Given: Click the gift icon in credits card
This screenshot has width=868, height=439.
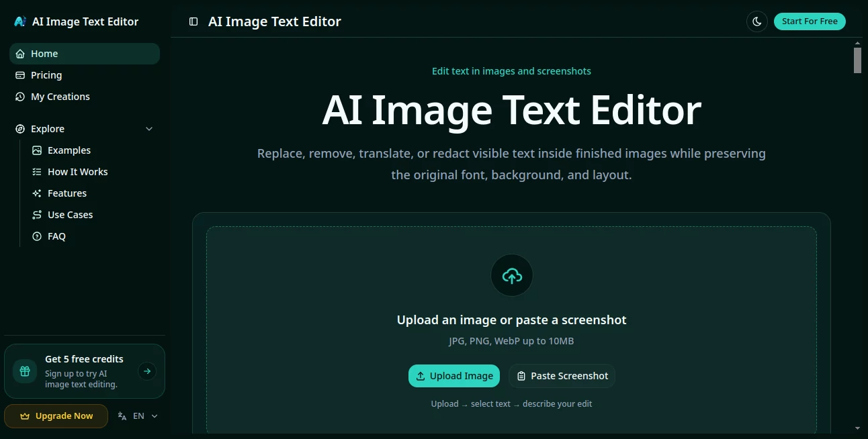Looking at the screenshot, I should point(25,371).
